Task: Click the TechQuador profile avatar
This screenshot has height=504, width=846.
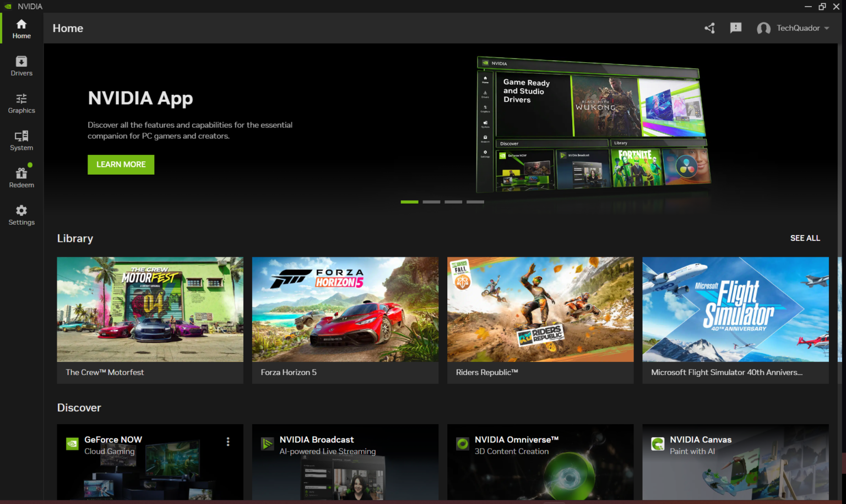Action: coord(763,29)
